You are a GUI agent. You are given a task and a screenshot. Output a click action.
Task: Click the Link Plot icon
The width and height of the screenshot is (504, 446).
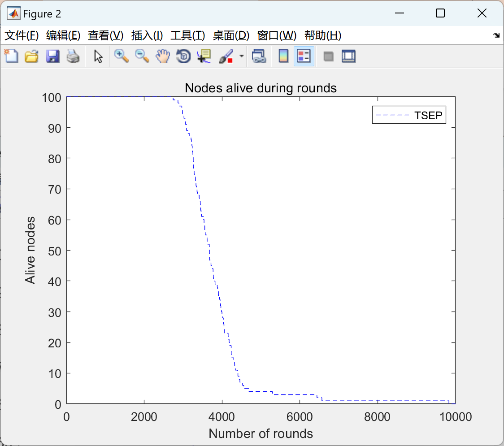(259, 56)
